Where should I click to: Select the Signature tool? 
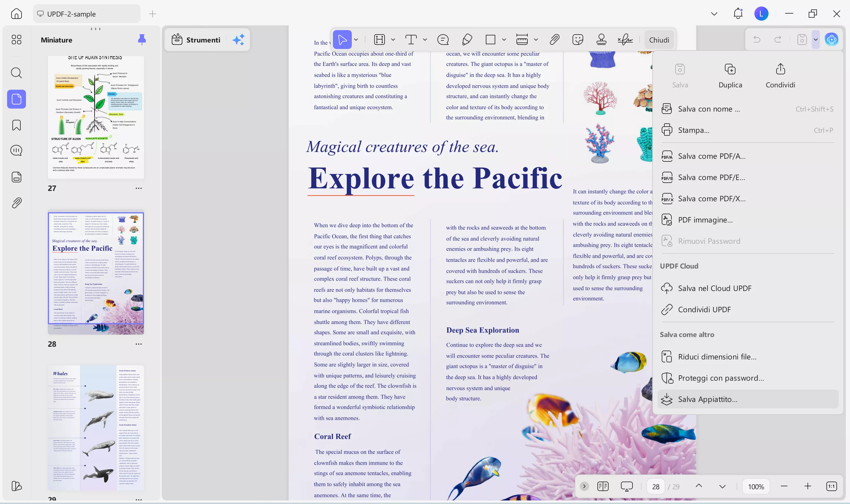(625, 40)
